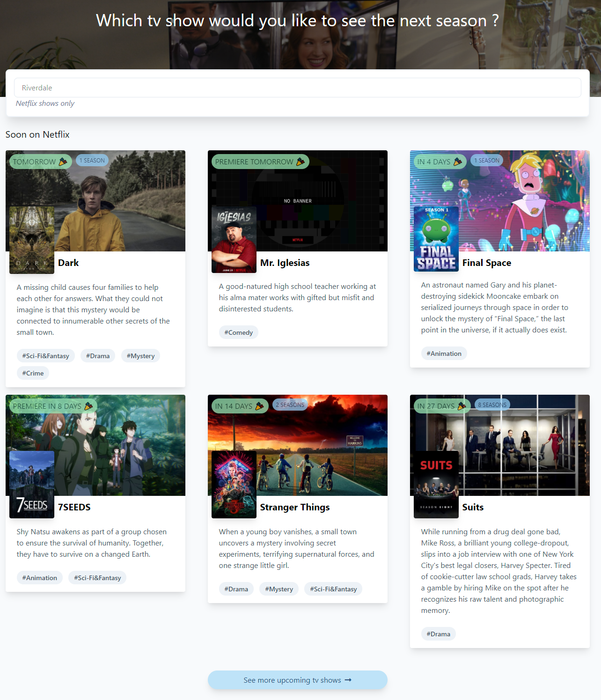Select #Mystery tag on Stranger Things card
601x700 pixels.
pos(279,589)
